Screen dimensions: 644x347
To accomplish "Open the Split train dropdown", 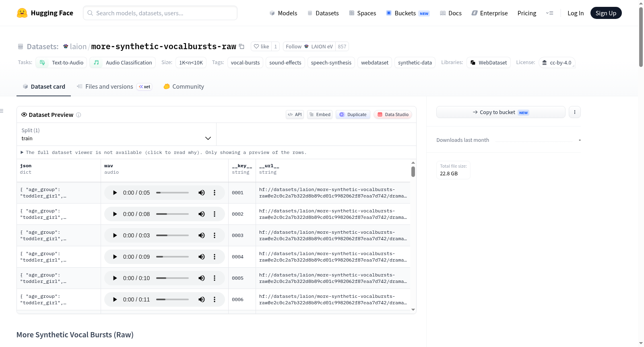I will (116, 134).
